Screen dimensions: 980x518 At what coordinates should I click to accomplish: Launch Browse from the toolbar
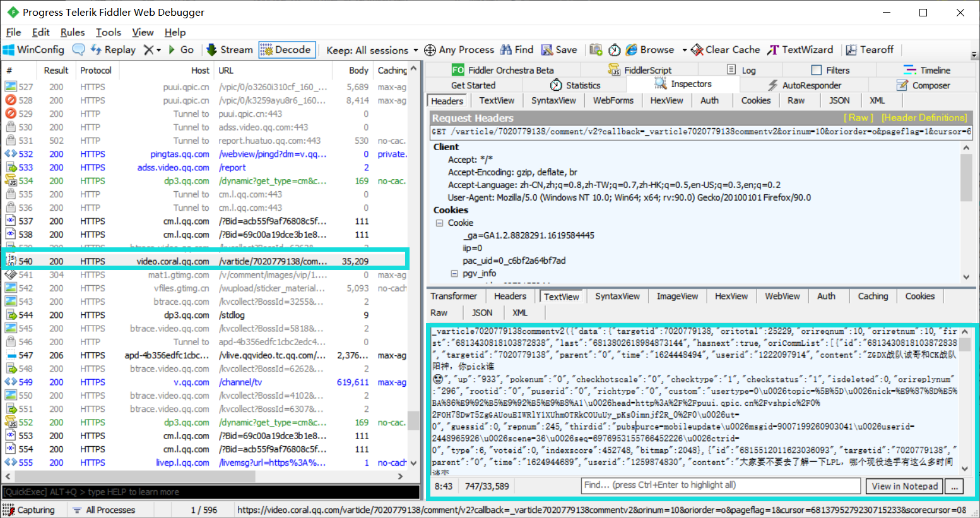(650, 50)
